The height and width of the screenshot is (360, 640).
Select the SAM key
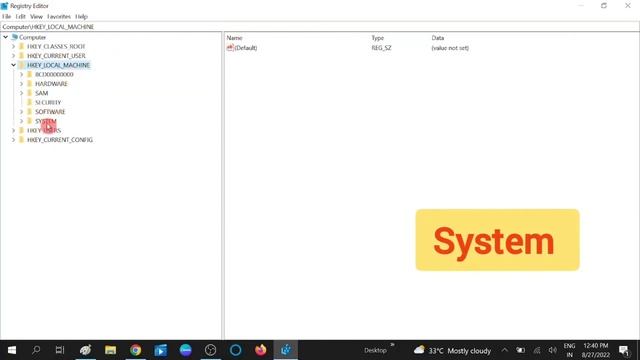click(42, 93)
